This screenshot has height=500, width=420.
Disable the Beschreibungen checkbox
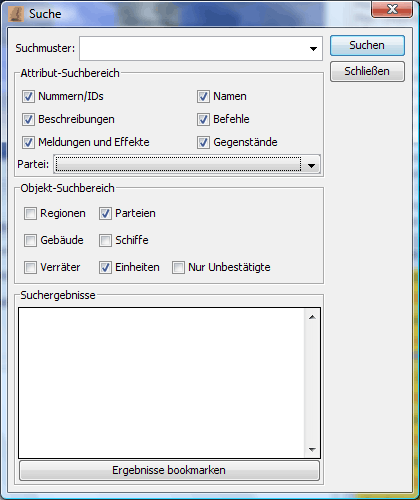tap(28, 119)
